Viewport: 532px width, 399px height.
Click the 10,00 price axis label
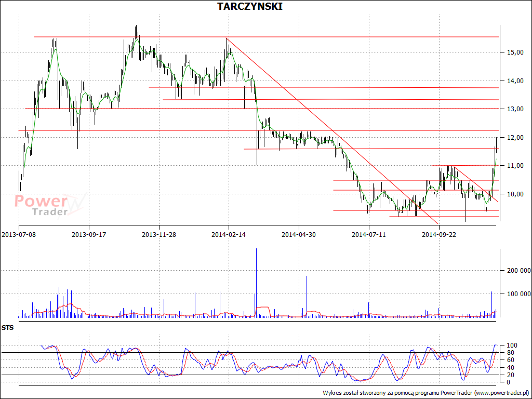[x=515, y=194]
